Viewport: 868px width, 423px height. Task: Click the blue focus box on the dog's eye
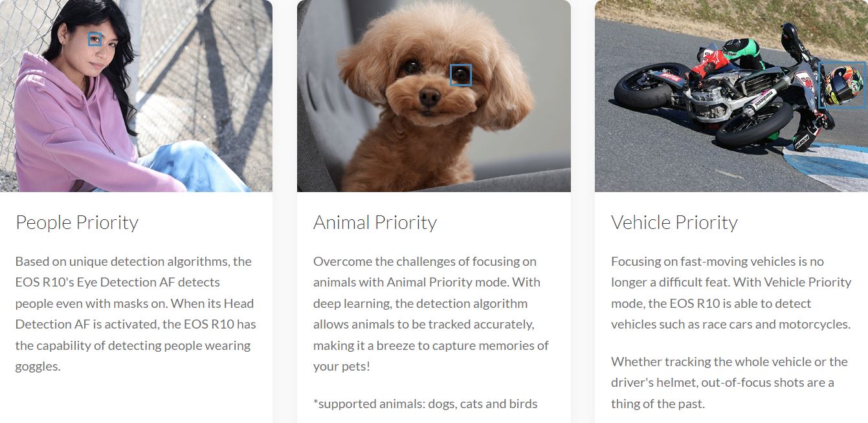click(x=461, y=75)
